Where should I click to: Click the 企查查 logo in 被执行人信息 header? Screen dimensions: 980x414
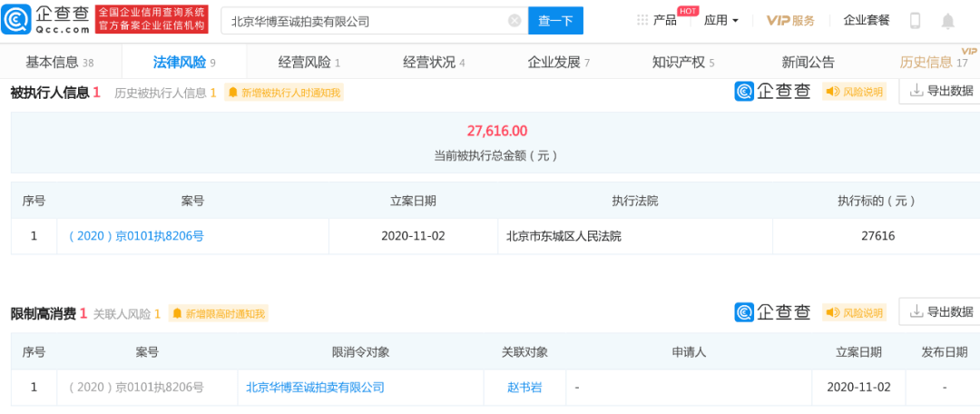[x=772, y=92]
